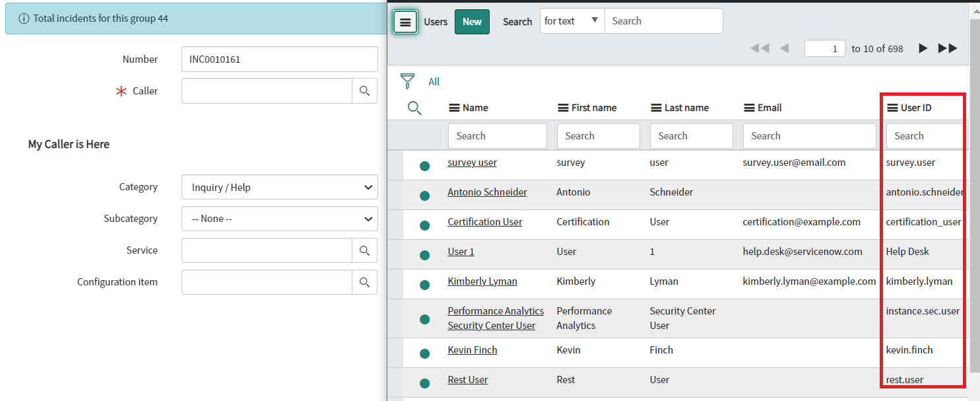The image size is (980, 401).
Task: Jump to last page arrow
Action: (x=948, y=48)
